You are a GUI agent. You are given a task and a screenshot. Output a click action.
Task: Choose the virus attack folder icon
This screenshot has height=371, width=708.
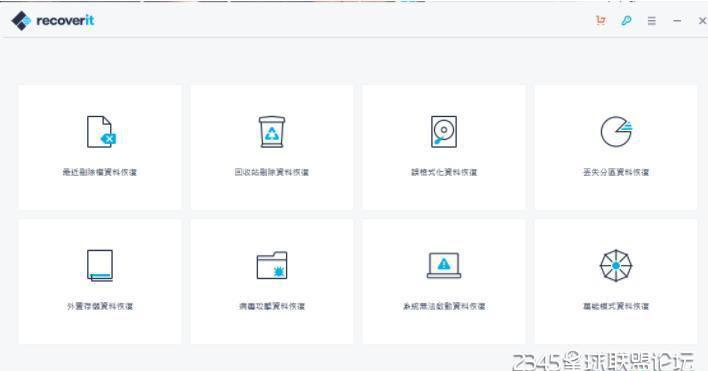pyautogui.click(x=272, y=265)
